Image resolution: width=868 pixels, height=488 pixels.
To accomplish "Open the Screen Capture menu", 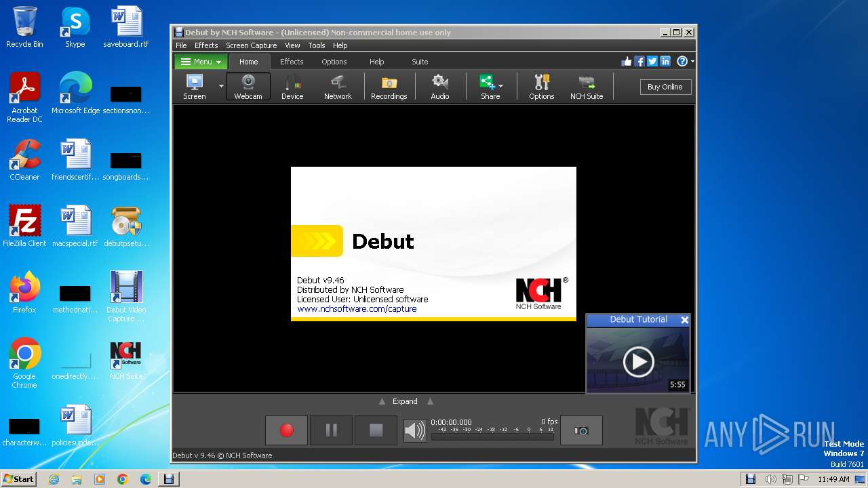I will click(252, 45).
